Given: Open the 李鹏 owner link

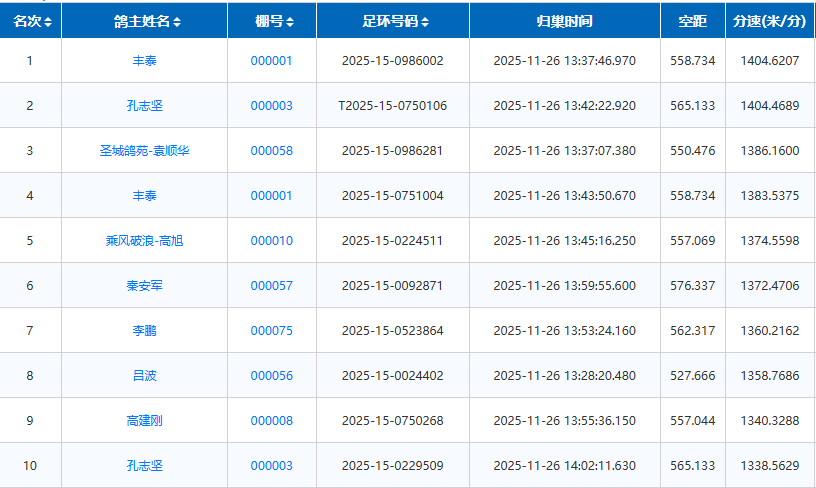Looking at the screenshot, I should [144, 331].
